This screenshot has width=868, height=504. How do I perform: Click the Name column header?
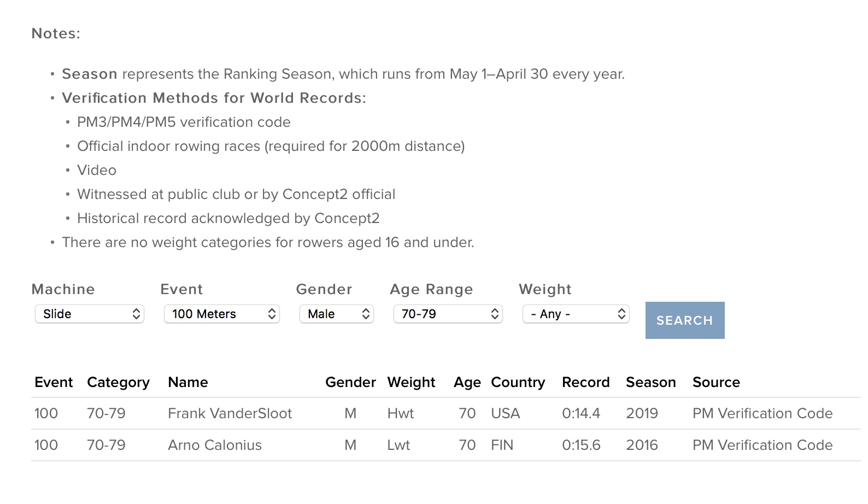coord(188,382)
